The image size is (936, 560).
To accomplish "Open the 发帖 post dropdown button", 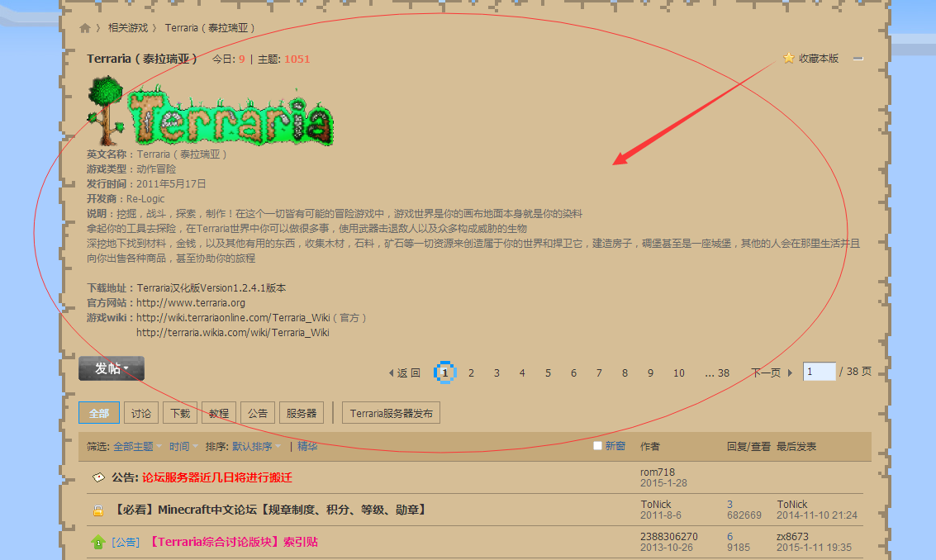I will 112,368.
